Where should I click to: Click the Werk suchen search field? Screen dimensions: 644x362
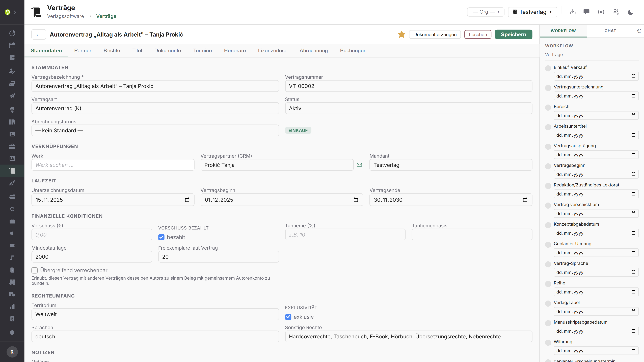tap(113, 165)
